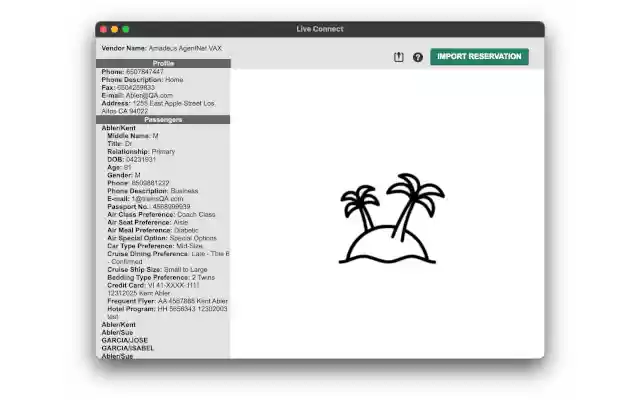Select the last Abler/Sue entry in list

click(x=117, y=355)
